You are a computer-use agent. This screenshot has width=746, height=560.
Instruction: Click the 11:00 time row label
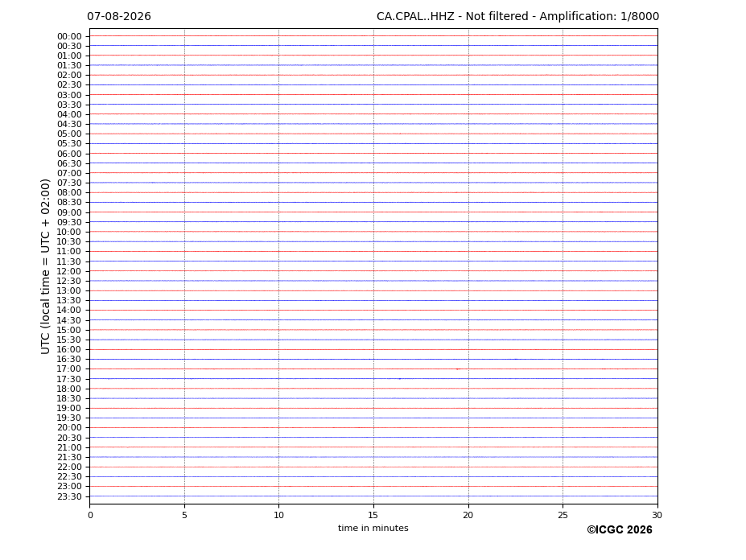tap(69, 252)
